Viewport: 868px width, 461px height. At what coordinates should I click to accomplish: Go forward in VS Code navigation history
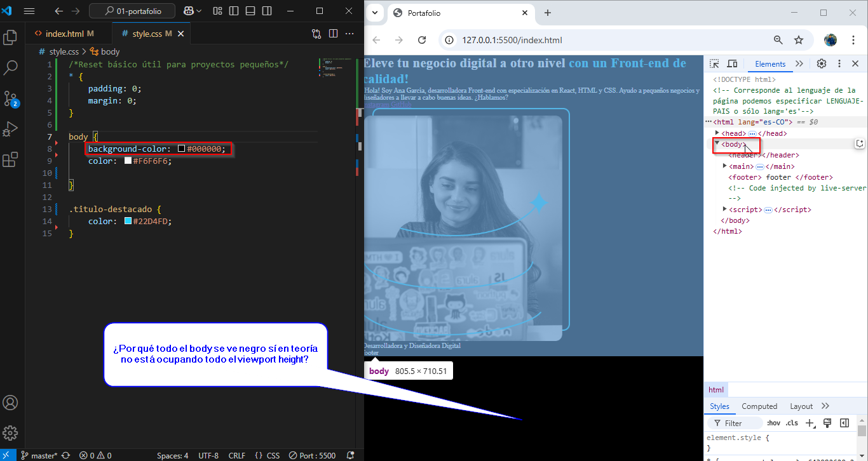76,11
